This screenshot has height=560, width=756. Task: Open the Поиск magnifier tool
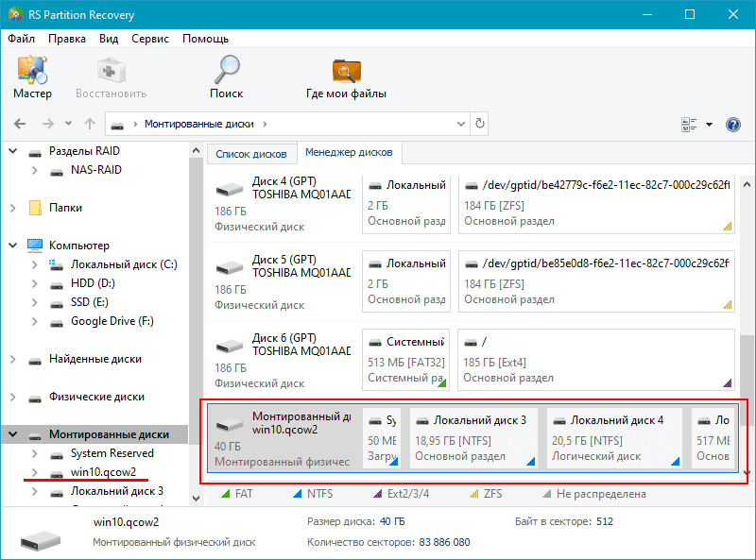pos(226,77)
